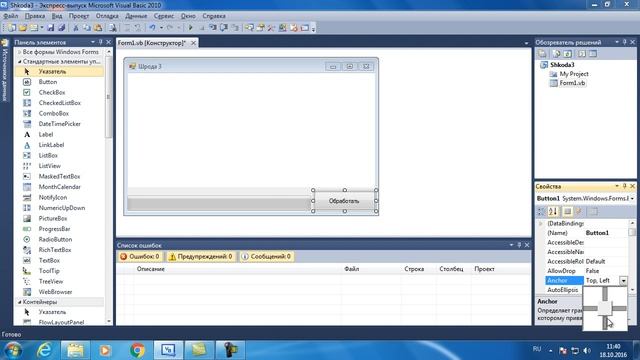
Task: Pin the Список ошибок panel
Action: [519, 245]
